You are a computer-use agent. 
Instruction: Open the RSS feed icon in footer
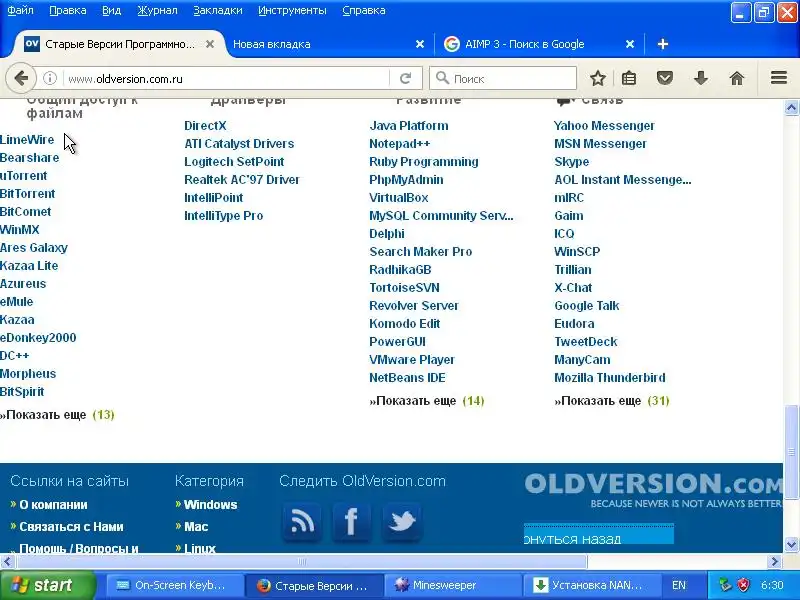tap(302, 522)
